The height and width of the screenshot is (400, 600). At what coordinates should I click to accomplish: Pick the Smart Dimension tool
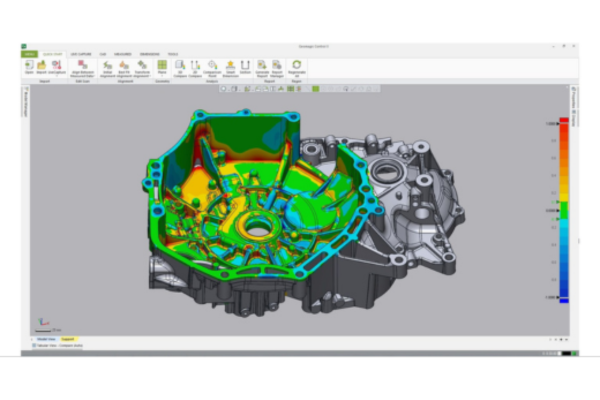pos(229,66)
